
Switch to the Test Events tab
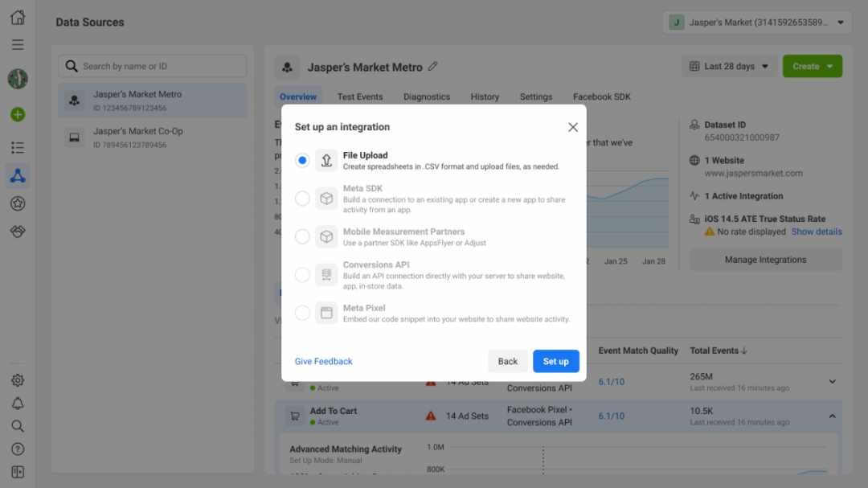360,97
